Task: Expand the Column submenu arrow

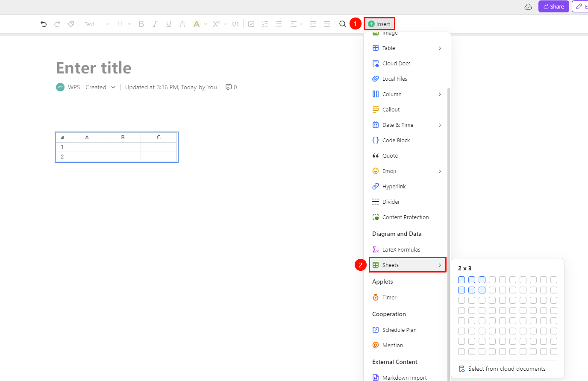Action: click(440, 94)
